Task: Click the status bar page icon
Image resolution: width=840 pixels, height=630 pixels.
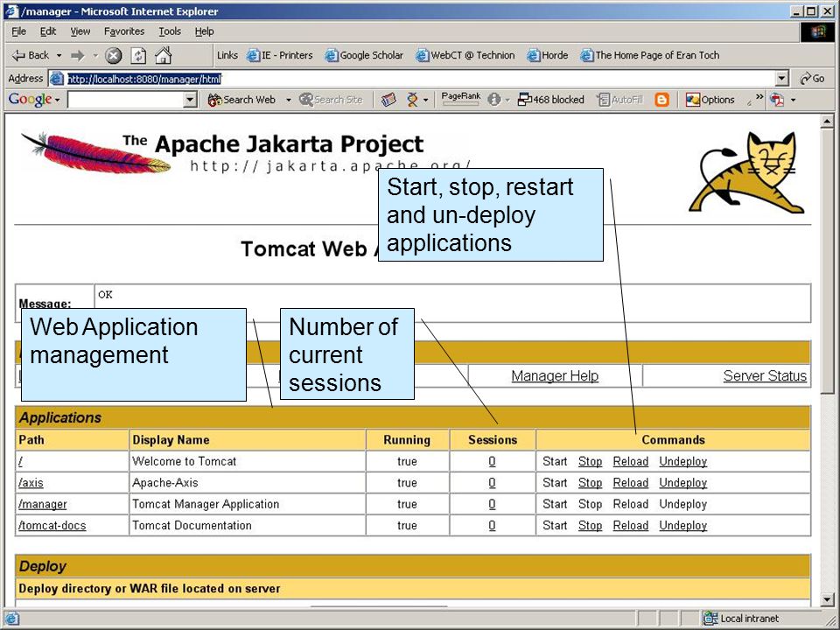Action: 11,619
